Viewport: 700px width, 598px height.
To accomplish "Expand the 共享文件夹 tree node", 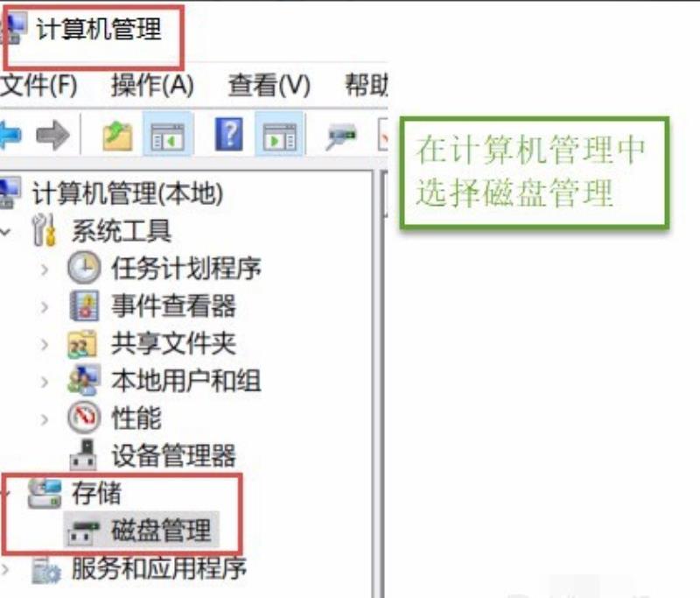I will 45,344.
